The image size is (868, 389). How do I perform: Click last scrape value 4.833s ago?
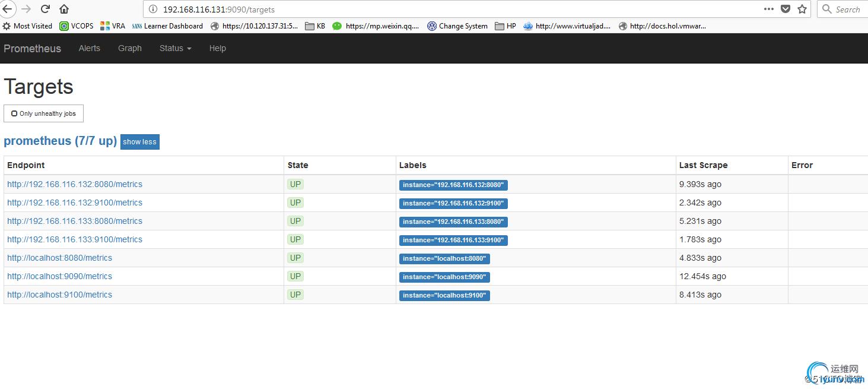pos(700,258)
